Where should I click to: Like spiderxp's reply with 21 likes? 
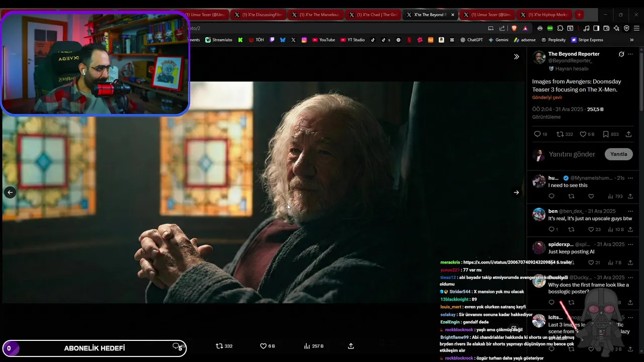(x=594, y=262)
